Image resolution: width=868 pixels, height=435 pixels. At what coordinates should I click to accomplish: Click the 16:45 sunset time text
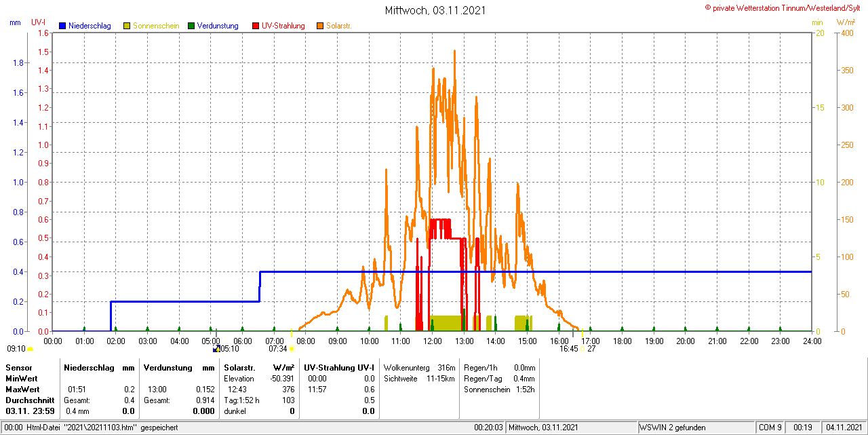pyautogui.click(x=568, y=349)
